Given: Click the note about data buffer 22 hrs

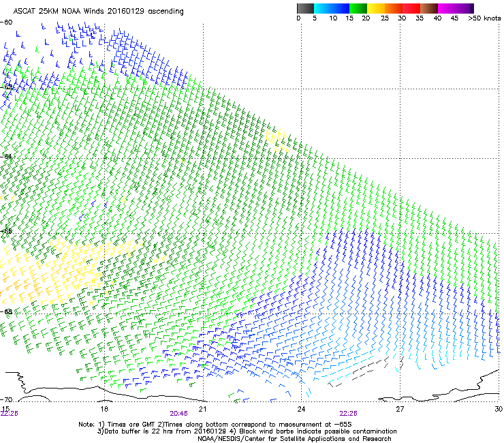Looking at the screenshot, I should tap(247, 431).
